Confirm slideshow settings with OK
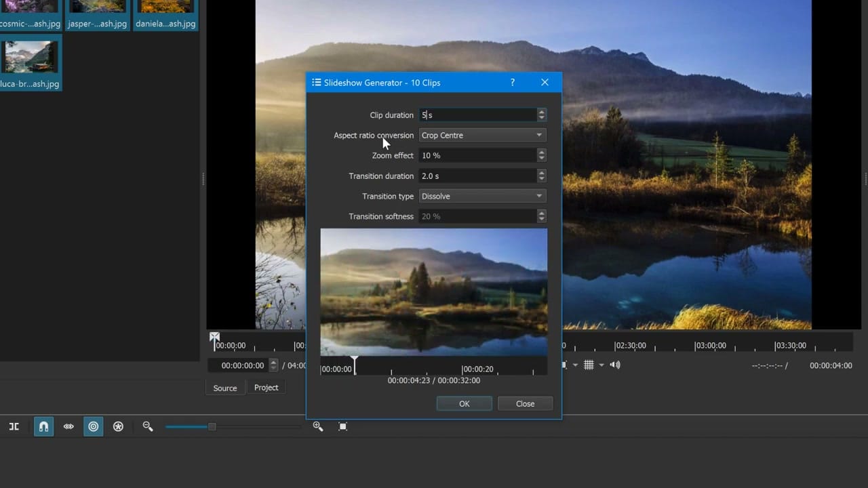The height and width of the screenshot is (488, 868). [x=464, y=403]
